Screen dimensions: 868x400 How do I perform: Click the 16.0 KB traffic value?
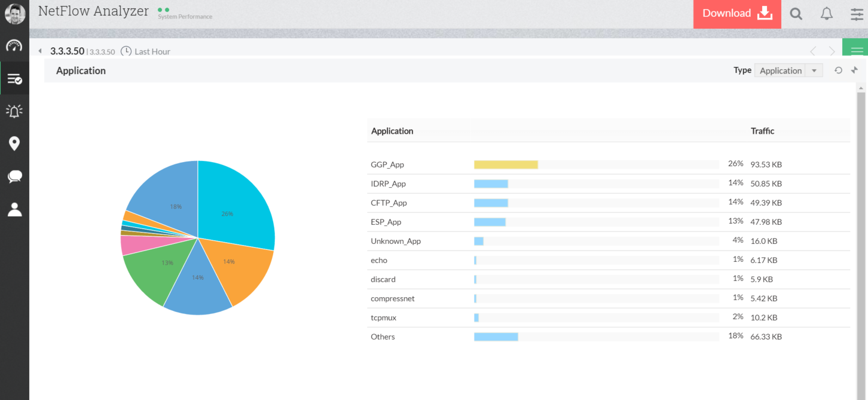764,241
